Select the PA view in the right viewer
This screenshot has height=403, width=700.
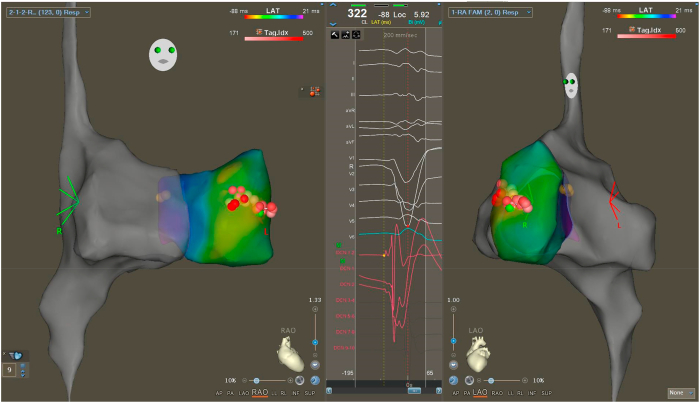point(467,393)
